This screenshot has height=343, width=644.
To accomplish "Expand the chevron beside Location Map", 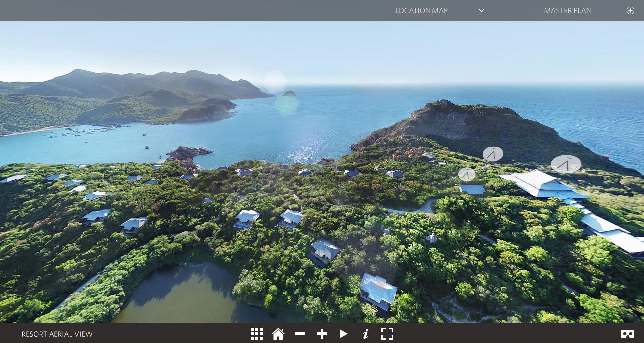I will (x=482, y=11).
